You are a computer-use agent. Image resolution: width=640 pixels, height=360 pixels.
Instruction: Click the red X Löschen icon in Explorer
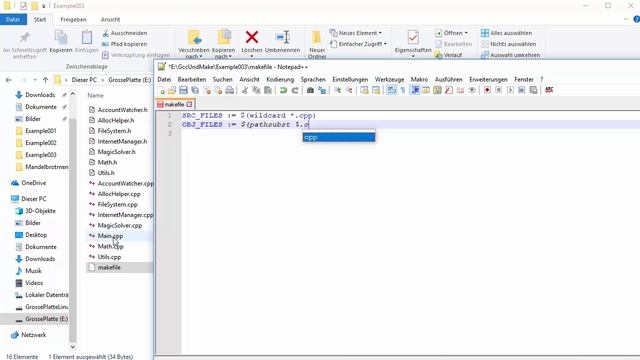point(251,38)
